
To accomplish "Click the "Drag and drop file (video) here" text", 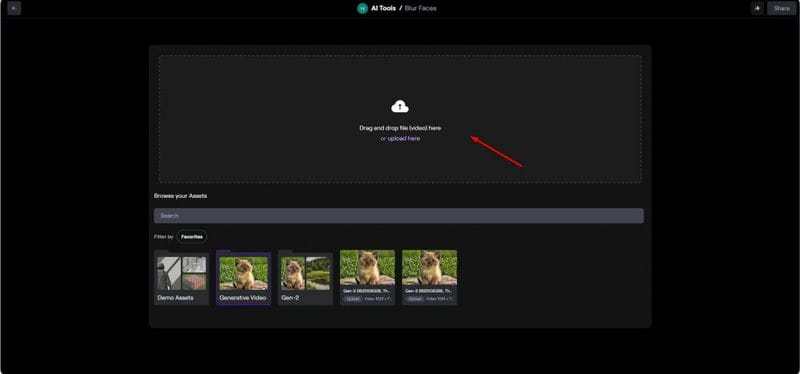I will click(400, 129).
